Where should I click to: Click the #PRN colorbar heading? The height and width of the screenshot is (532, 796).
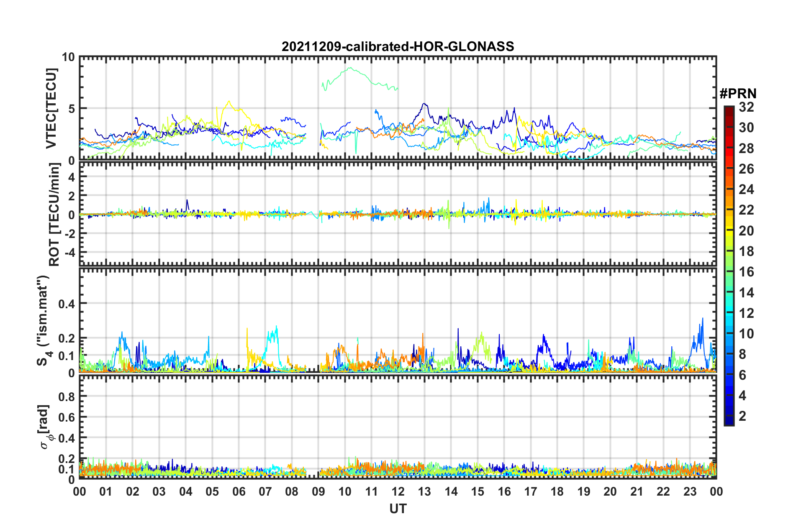pos(738,93)
